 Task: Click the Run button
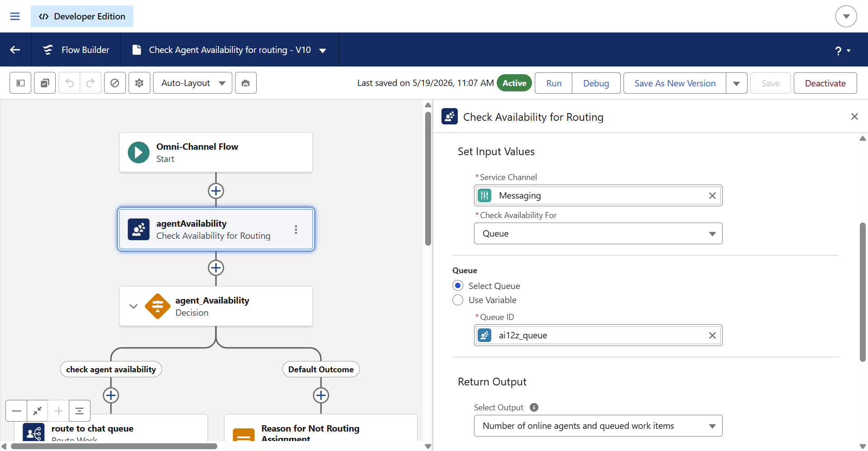click(x=554, y=83)
